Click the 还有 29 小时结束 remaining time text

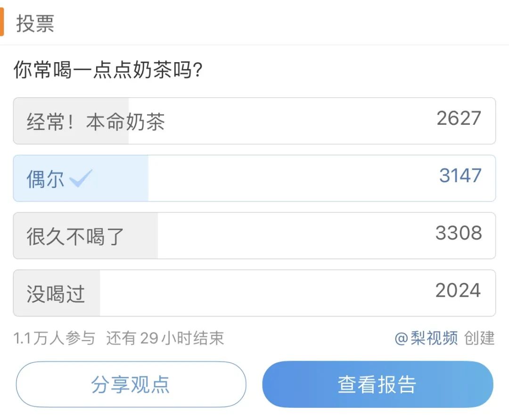165,338
